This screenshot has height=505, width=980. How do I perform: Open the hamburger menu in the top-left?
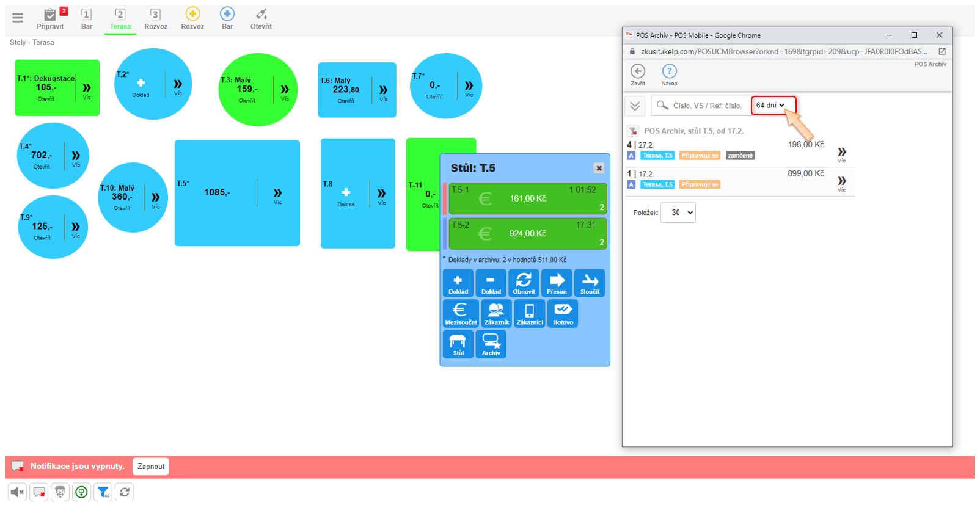(18, 18)
